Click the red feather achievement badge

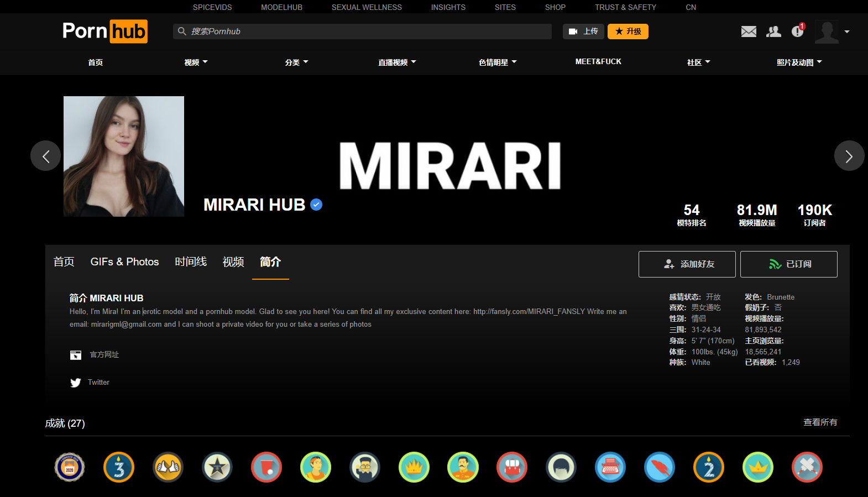tap(660, 467)
